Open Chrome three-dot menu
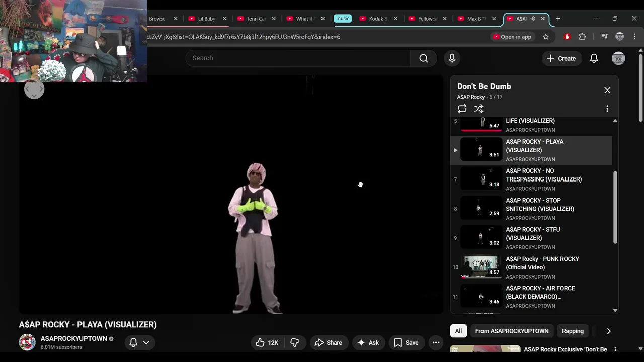The height and width of the screenshot is (362, 644). click(634, 37)
